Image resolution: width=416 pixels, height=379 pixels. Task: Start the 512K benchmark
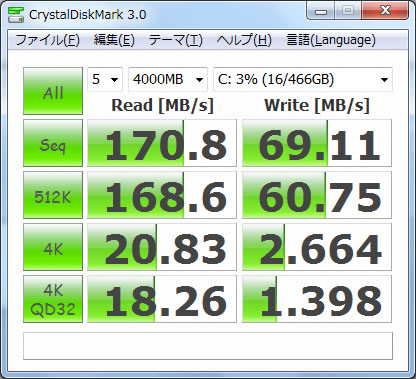point(53,195)
